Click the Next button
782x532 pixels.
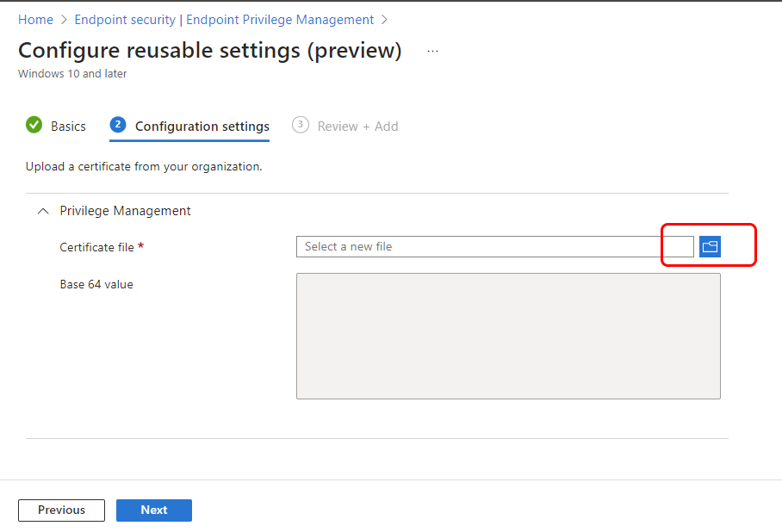pyautogui.click(x=154, y=510)
